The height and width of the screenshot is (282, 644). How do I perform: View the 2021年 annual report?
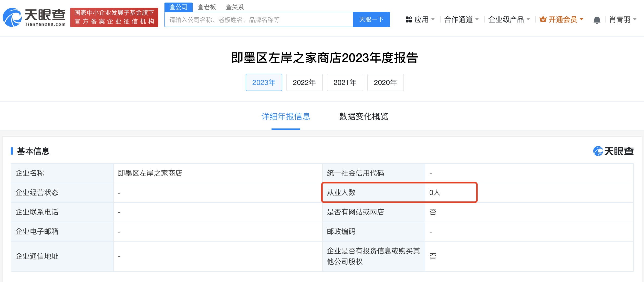pos(345,82)
